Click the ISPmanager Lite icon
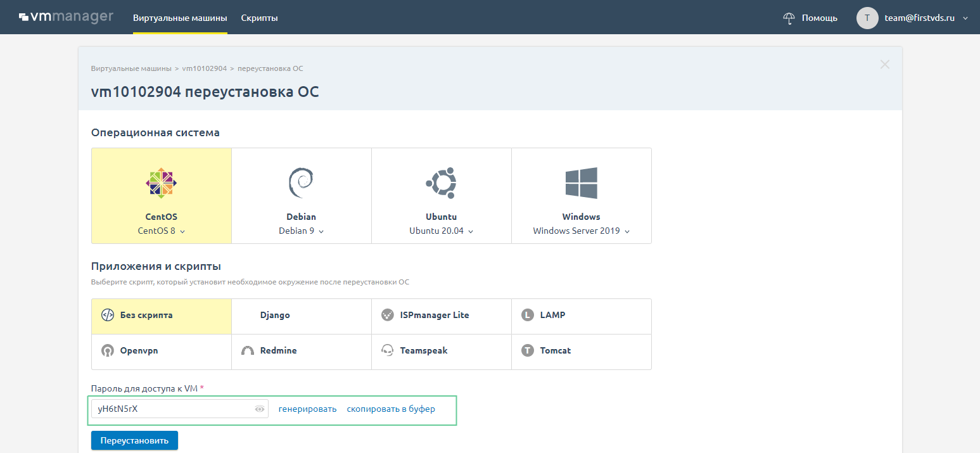980x453 pixels. [387, 315]
